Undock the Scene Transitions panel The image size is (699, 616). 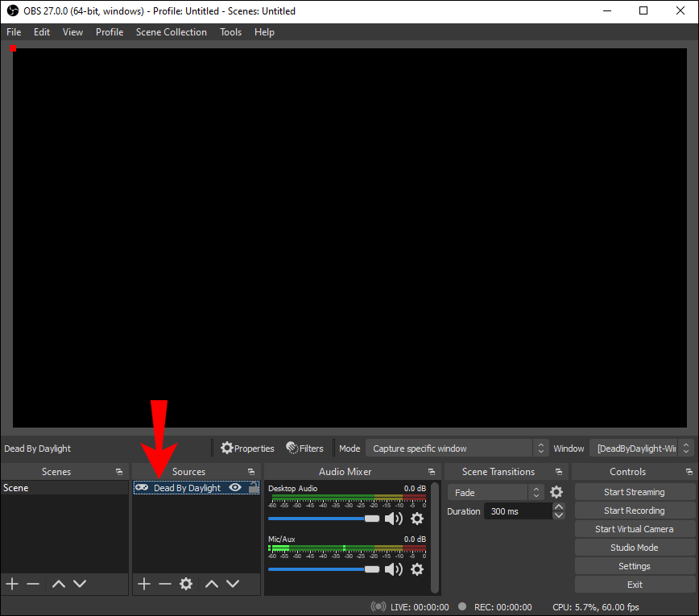(559, 472)
